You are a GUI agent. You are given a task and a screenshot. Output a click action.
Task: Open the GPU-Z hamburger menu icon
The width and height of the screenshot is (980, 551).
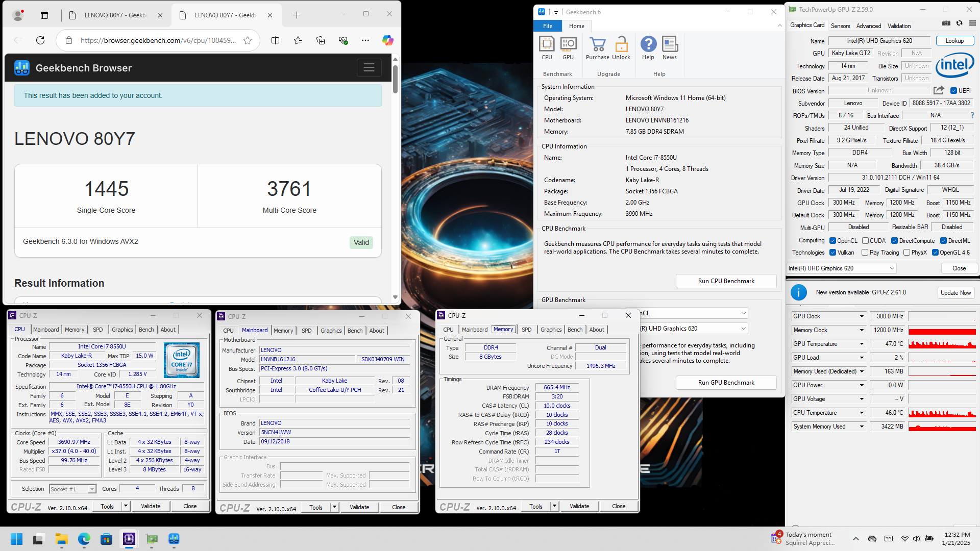972,23
